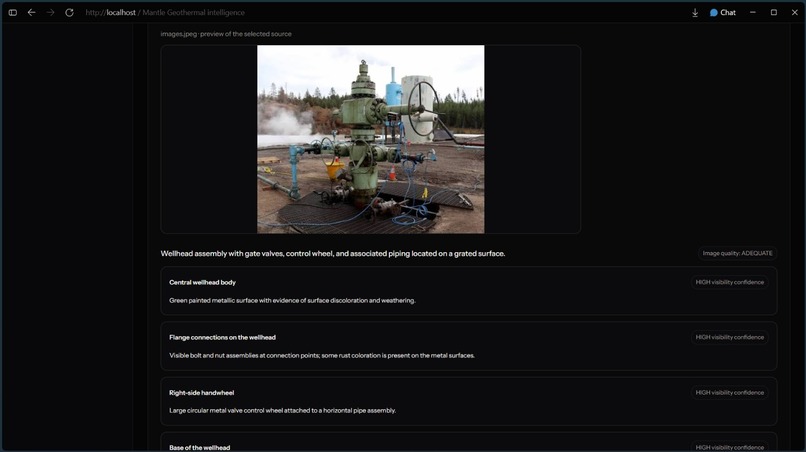This screenshot has height=452, width=806.
Task: Click the localhost address bar
Action: coord(165,12)
